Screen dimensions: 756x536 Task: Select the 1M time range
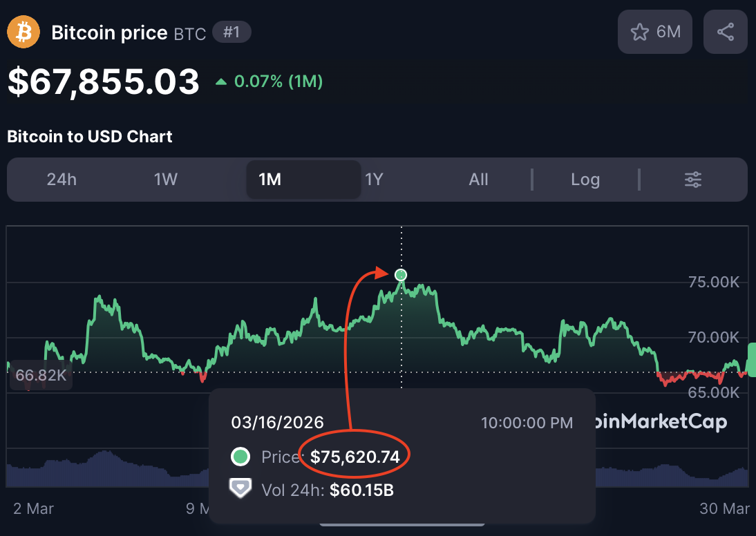[270, 180]
